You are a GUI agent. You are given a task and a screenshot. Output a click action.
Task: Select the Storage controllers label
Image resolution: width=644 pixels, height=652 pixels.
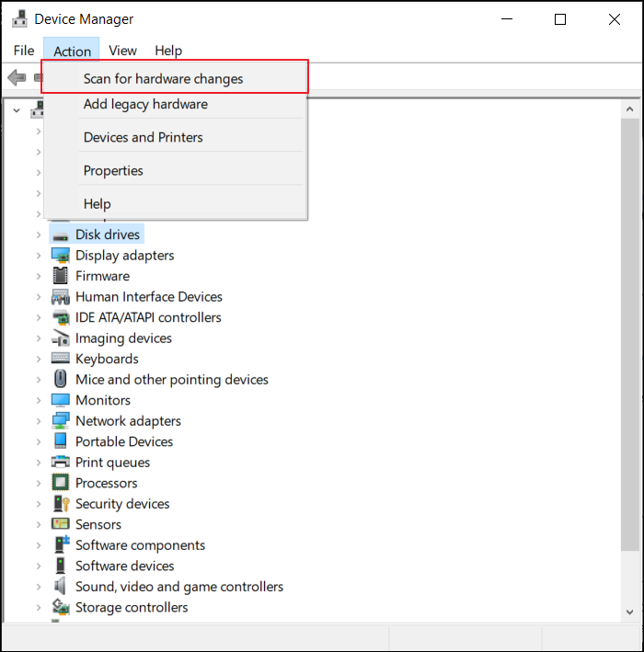[x=132, y=608]
